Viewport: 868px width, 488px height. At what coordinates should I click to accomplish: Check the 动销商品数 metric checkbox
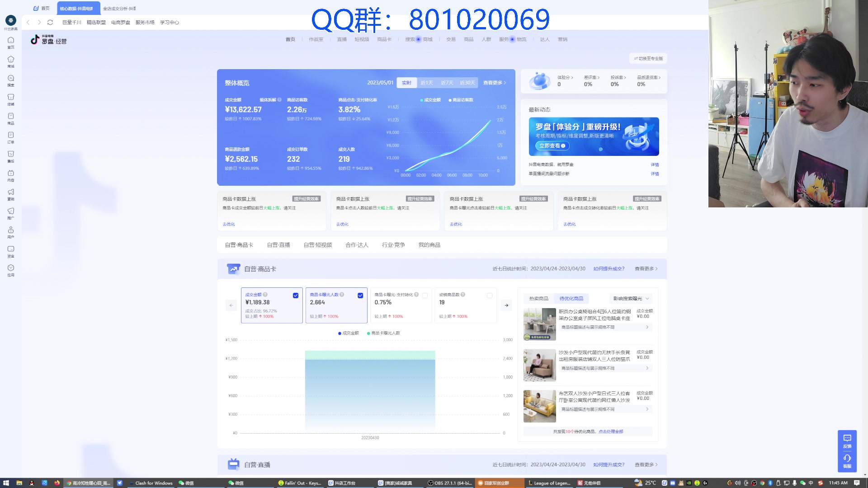490,296
